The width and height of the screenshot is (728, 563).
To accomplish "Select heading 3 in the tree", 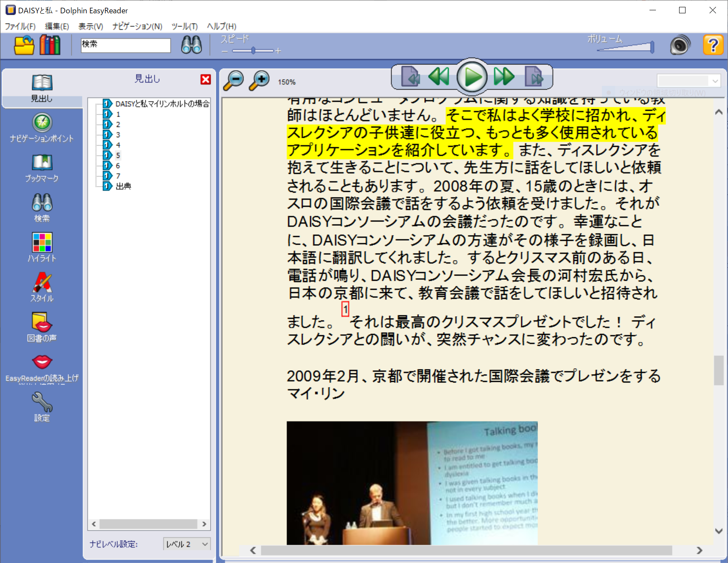I will click(x=118, y=135).
